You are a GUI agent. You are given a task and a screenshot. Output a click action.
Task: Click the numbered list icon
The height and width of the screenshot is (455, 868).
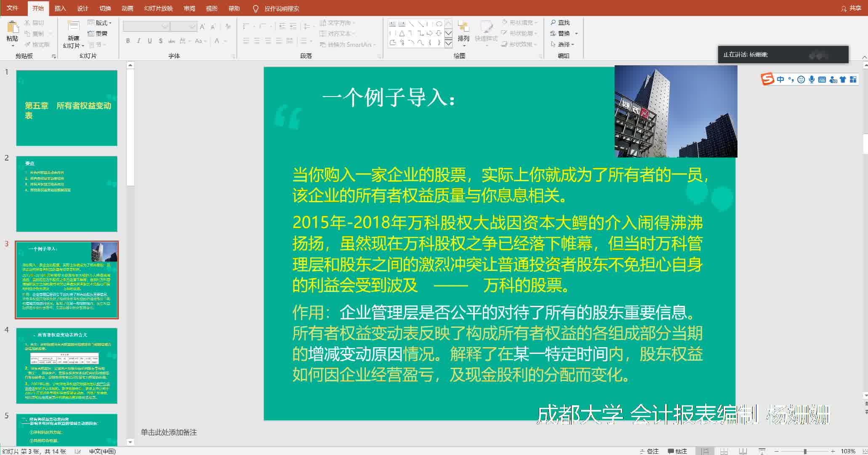tap(264, 27)
